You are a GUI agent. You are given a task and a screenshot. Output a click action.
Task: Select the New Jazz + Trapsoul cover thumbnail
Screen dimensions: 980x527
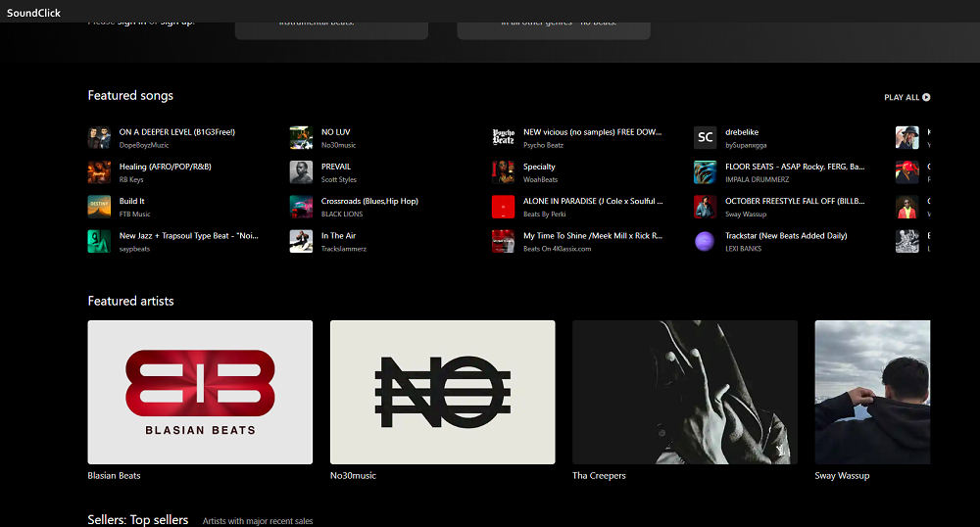pyautogui.click(x=99, y=242)
